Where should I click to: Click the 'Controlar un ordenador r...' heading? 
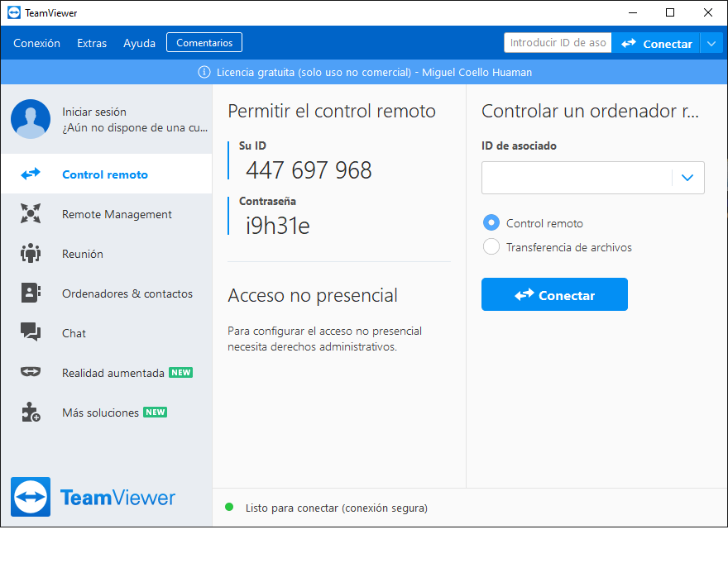590,112
